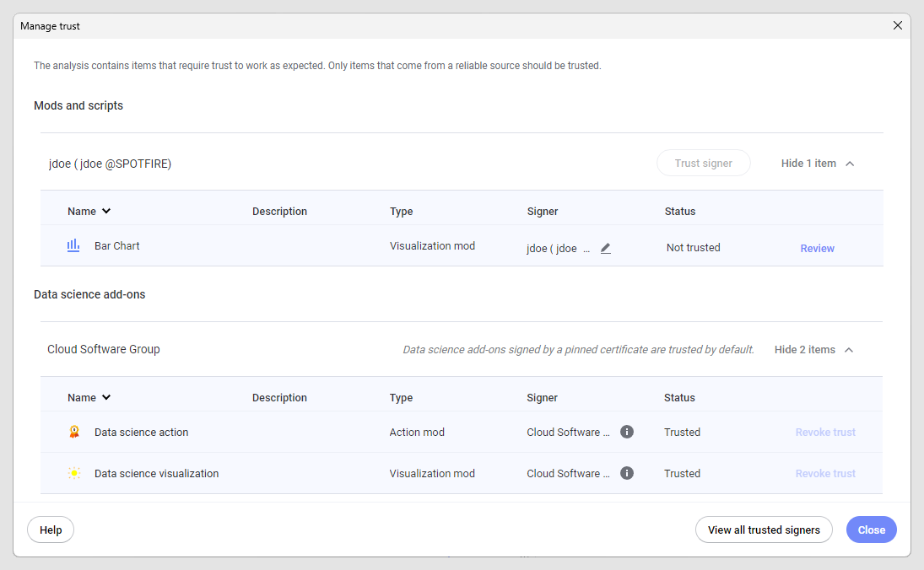Click info icon in Data science action row

point(627,433)
